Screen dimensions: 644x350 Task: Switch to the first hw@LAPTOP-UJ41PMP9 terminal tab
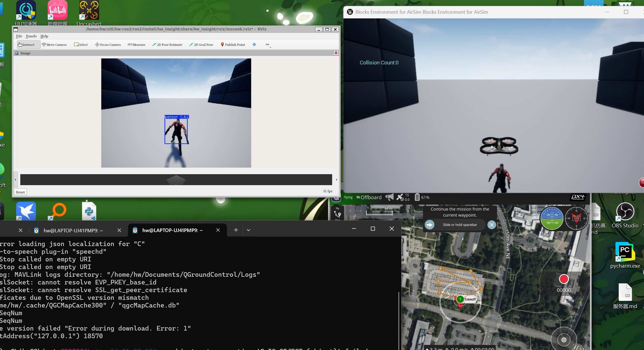pos(73,230)
